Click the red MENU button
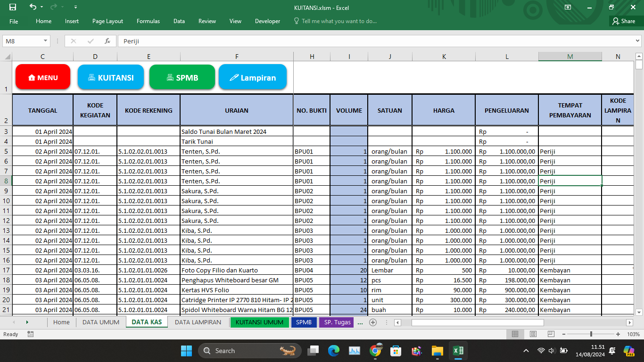644x362 pixels. 43,77
